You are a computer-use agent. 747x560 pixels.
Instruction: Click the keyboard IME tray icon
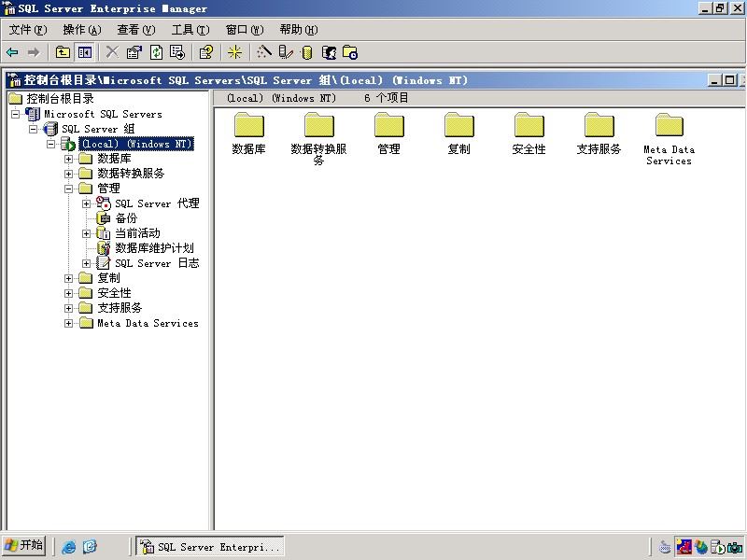[665, 548]
